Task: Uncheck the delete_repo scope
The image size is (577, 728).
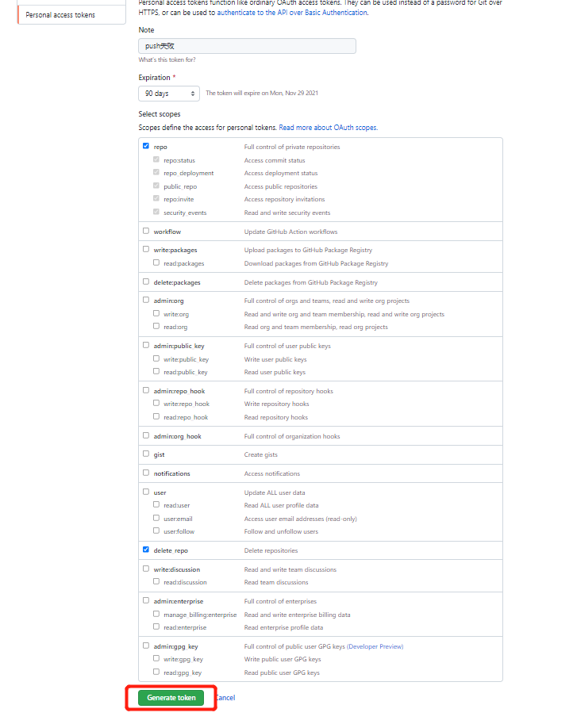Action: (x=146, y=550)
